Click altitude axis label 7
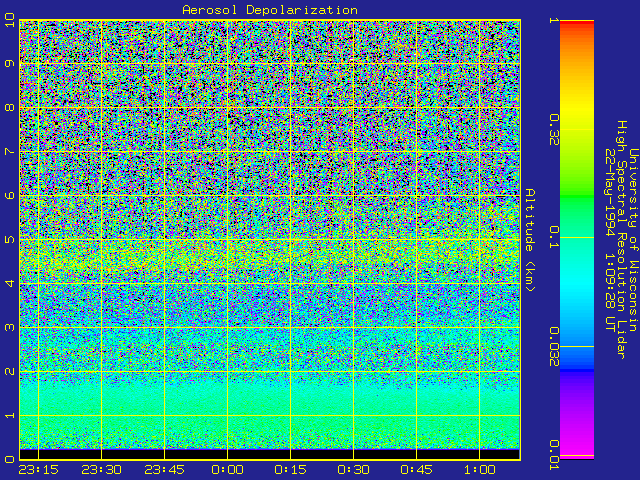This screenshot has width=640, height=480. [x=9, y=152]
